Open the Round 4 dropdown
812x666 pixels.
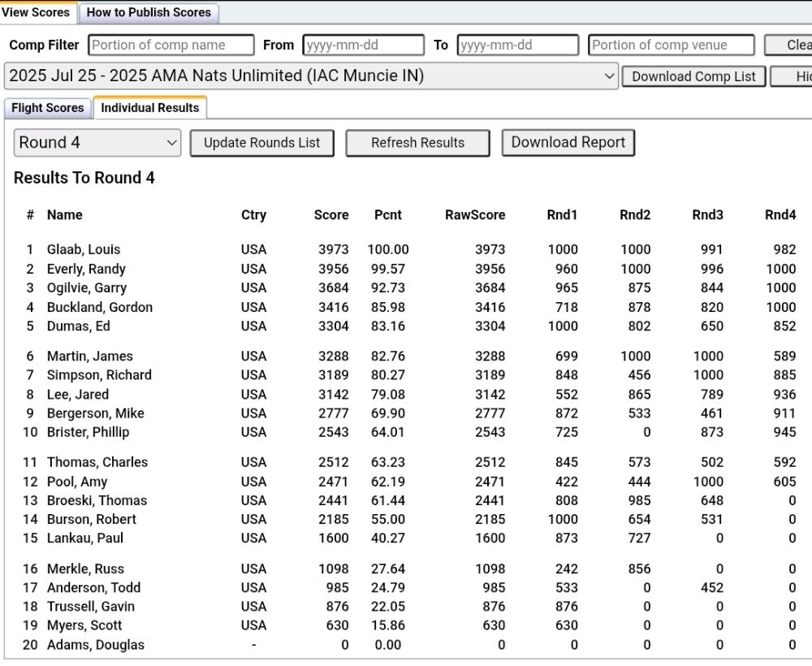(x=97, y=143)
